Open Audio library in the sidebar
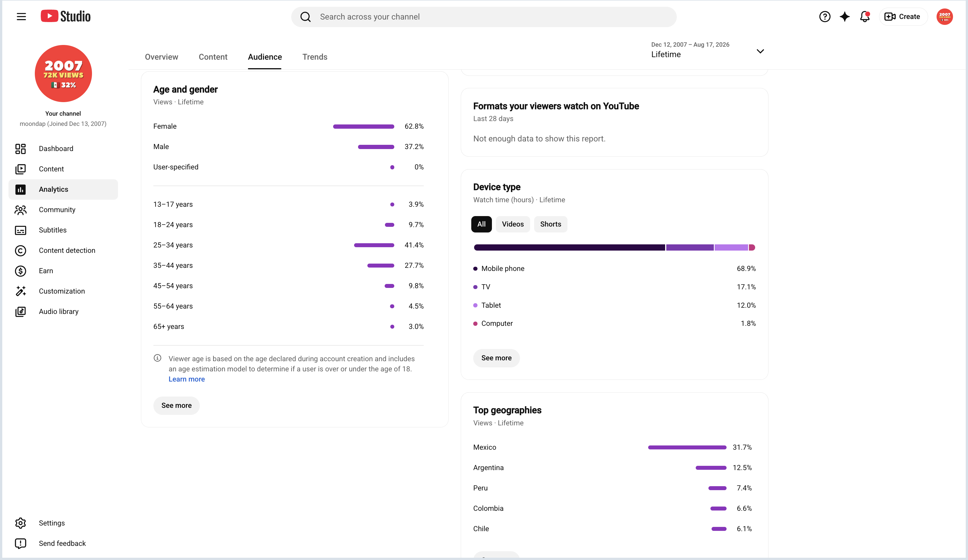Viewport: 968px width, 560px height. (63, 311)
